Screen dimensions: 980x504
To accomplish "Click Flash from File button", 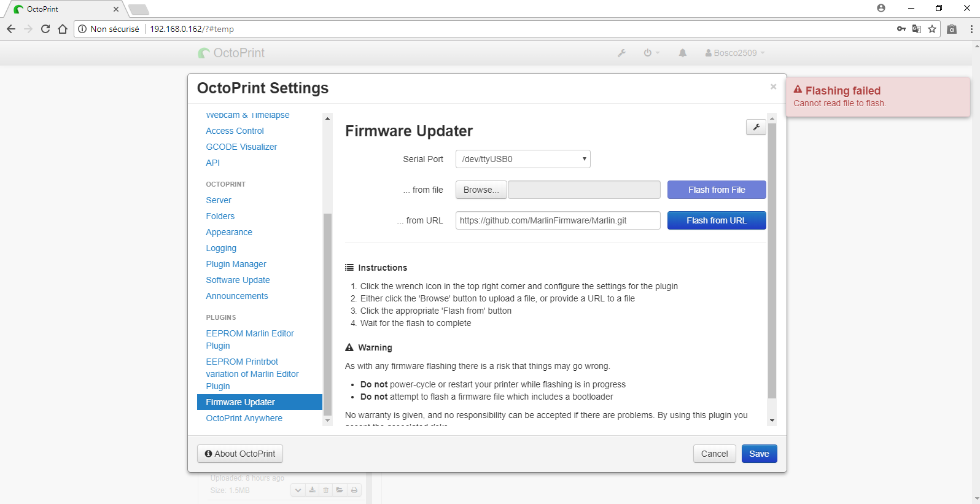I will coord(717,190).
